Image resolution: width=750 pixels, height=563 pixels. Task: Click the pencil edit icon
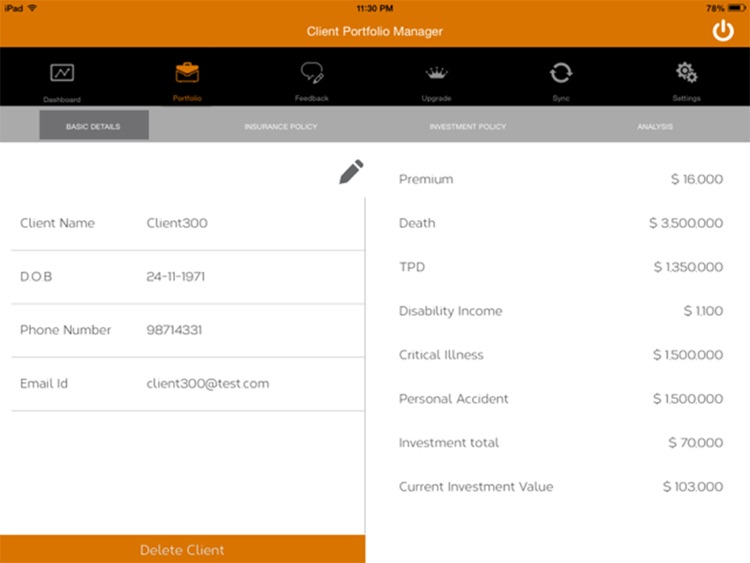(351, 172)
